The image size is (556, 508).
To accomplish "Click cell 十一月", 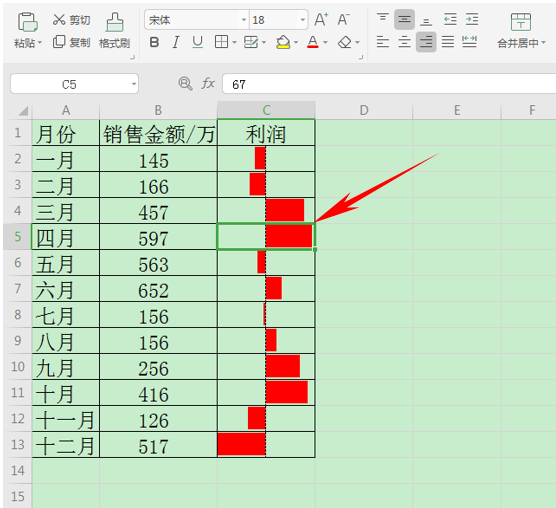I will point(66,419).
